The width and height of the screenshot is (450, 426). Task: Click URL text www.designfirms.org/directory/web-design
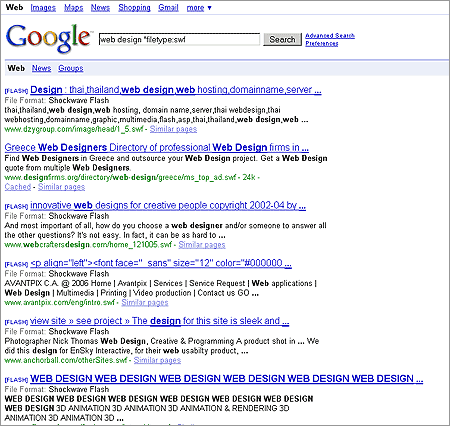120,177
